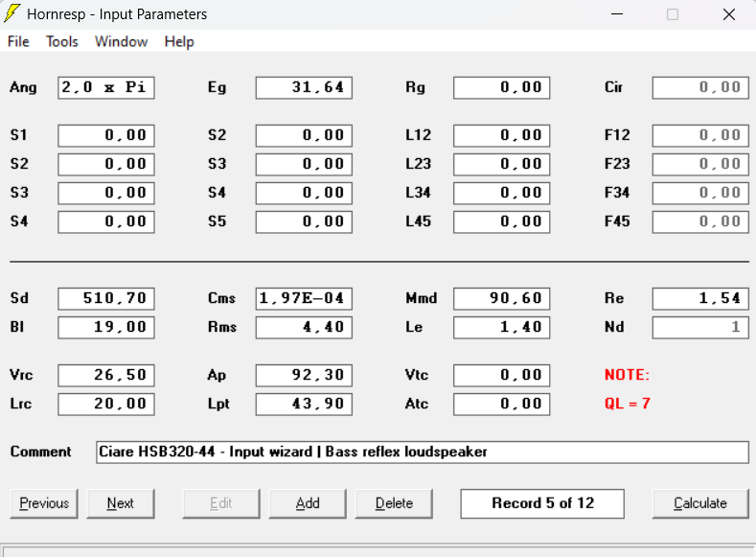The image size is (756, 557).
Task: Click the red QL = 7 note
Action: (628, 404)
